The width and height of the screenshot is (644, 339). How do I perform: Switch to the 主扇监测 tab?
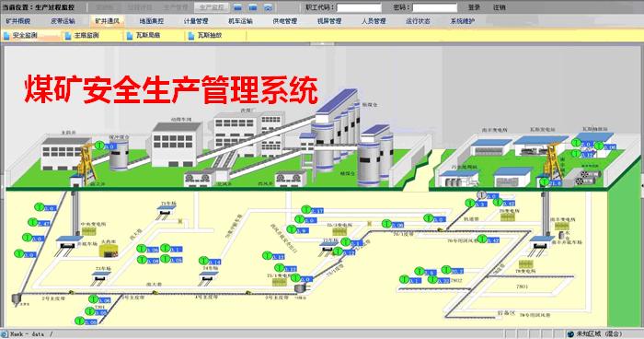[93, 36]
